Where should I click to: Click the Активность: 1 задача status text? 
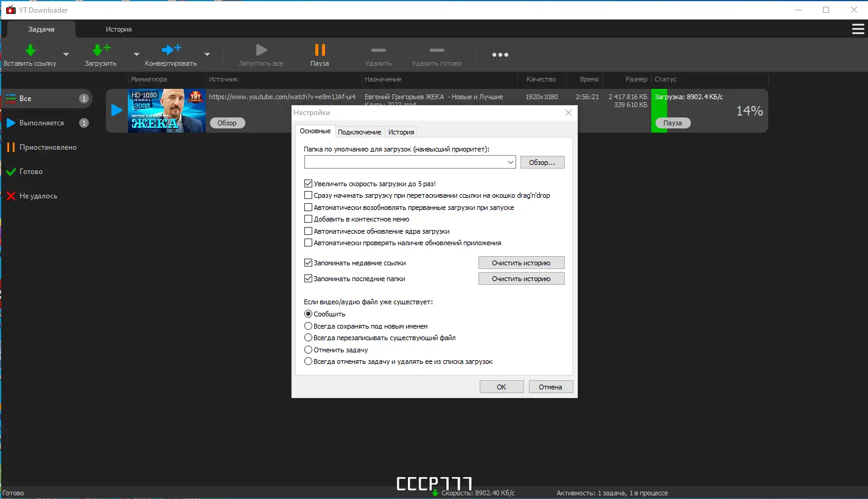point(612,493)
